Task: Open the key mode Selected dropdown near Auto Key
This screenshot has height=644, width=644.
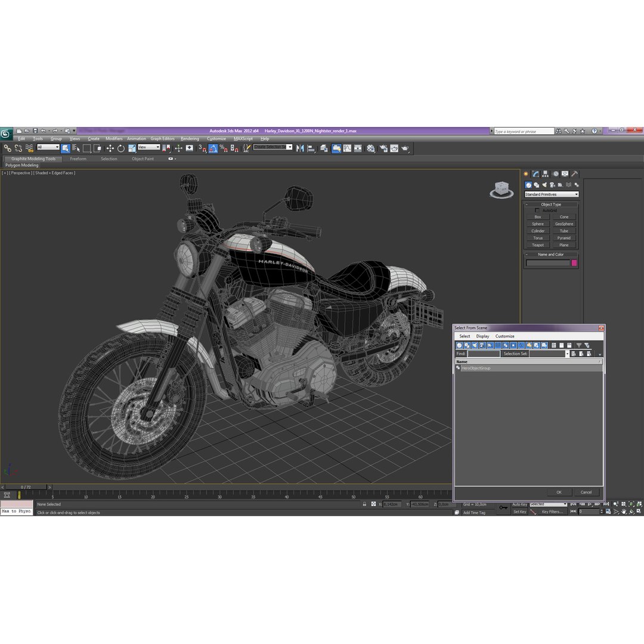Action: [548, 504]
